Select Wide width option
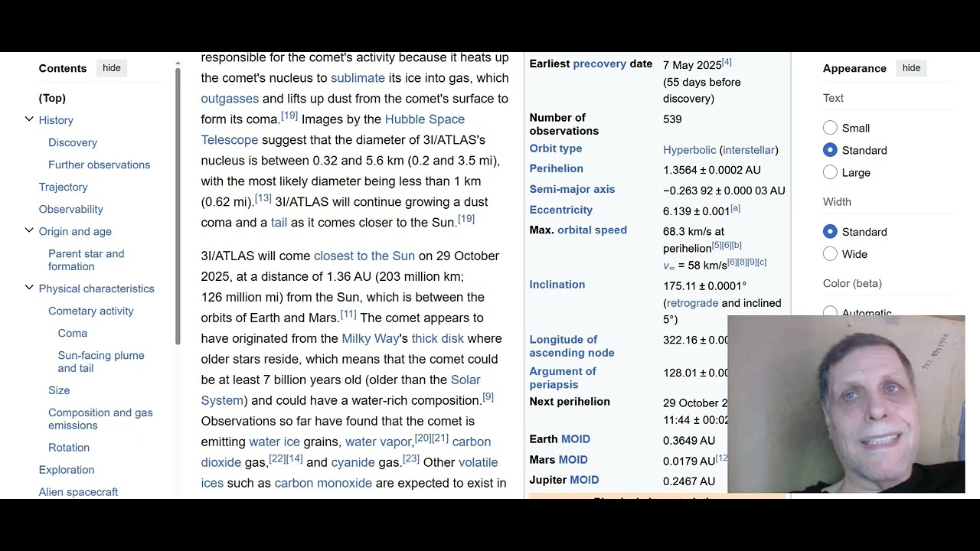 click(830, 253)
